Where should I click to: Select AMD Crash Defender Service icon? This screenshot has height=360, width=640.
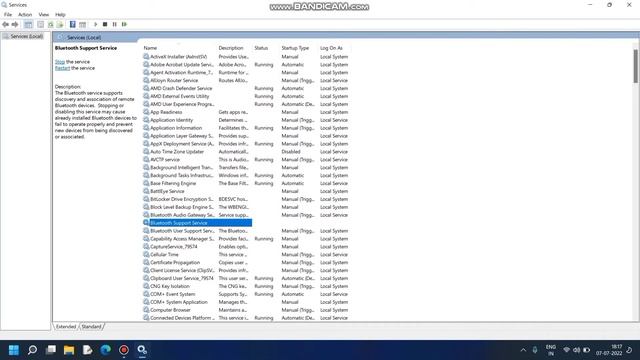point(146,88)
